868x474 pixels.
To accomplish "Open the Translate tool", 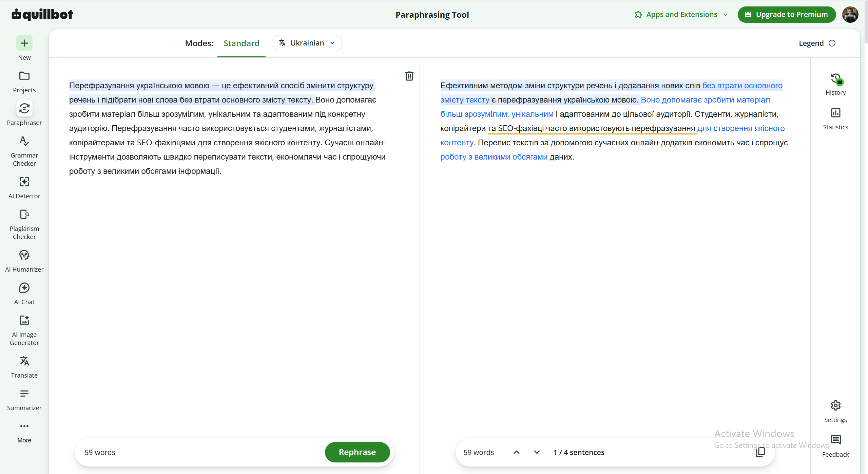I will (24, 367).
